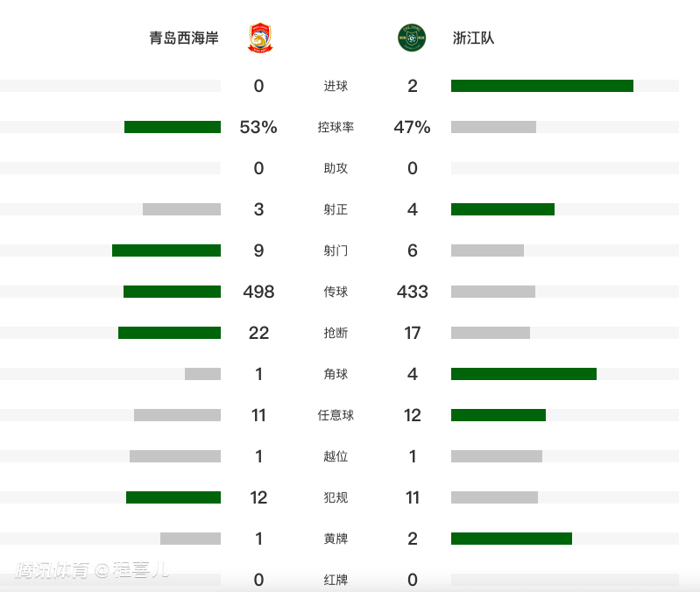This screenshot has height=592, width=700.
Task: Click the Qingdao West Coast team logo
Action: coord(260,38)
